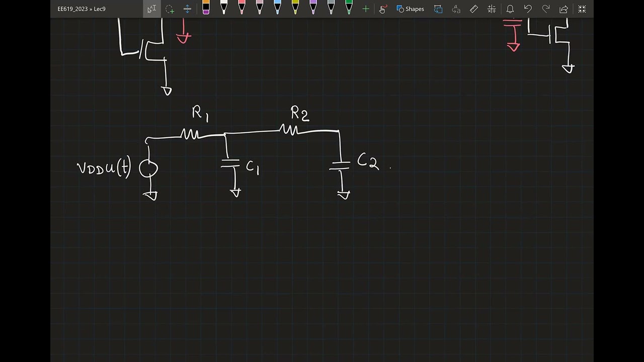Undo the last stroke
Viewport: 644px width, 362px height.
528,9
